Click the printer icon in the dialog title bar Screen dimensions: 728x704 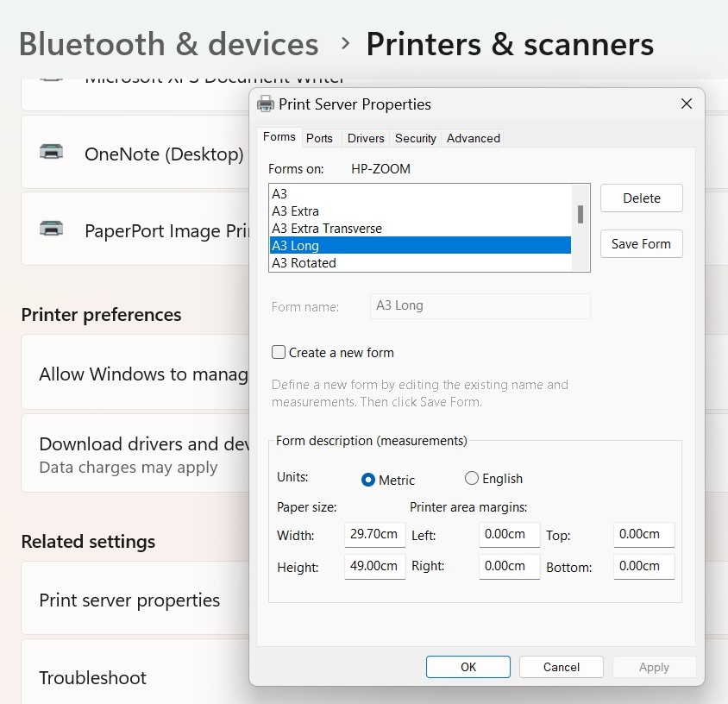point(264,104)
